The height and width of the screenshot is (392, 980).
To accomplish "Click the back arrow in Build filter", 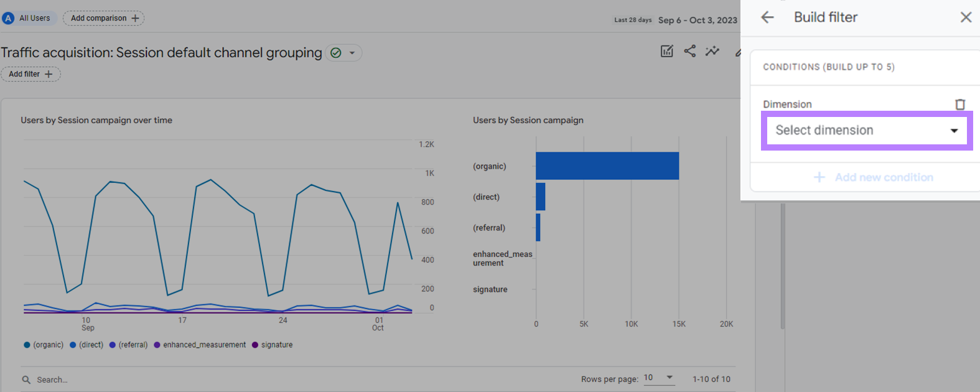I will (x=767, y=17).
